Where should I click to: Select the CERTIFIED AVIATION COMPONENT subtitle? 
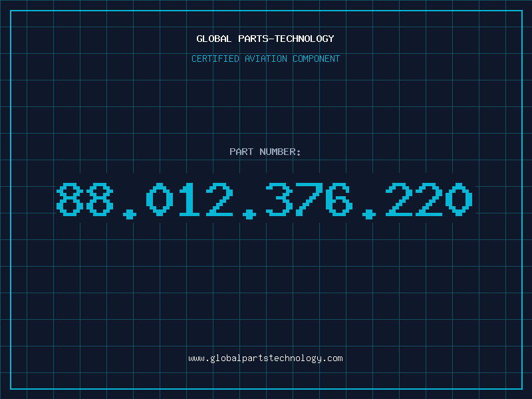(x=265, y=59)
